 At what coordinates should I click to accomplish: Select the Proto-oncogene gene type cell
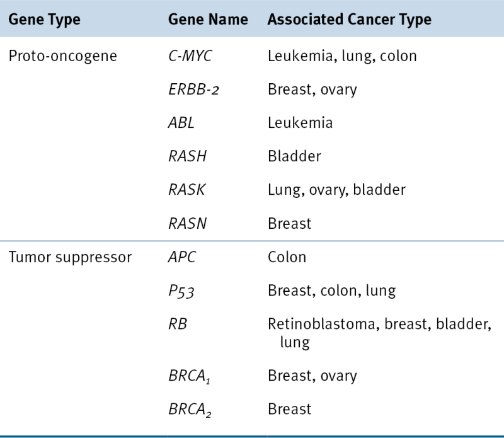point(62,56)
